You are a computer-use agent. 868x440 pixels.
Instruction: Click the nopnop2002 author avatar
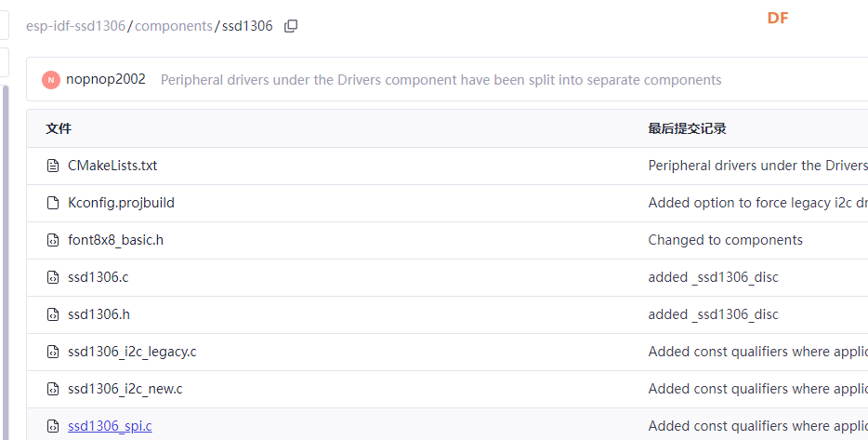(x=51, y=80)
